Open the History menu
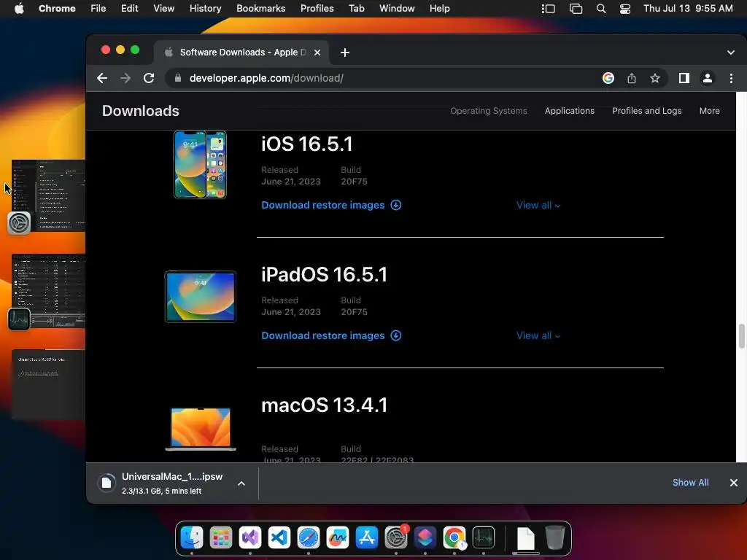Screen dimensions: 747x560 [x=205, y=9]
